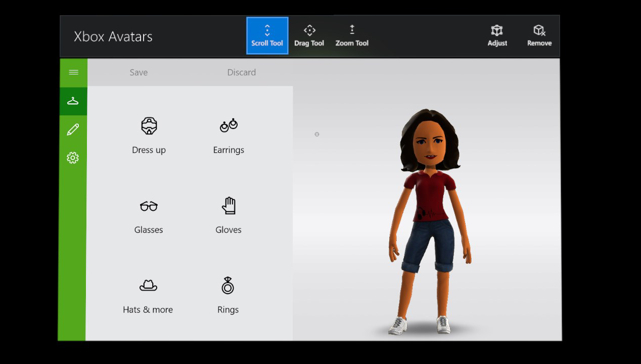Activate the Zoom Tool
The image size is (641, 364).
(x=352, y=35)
